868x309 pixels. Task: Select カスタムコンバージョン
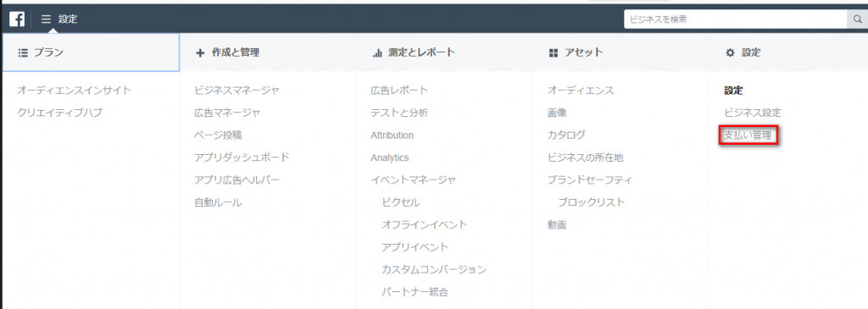click(434, 270)
